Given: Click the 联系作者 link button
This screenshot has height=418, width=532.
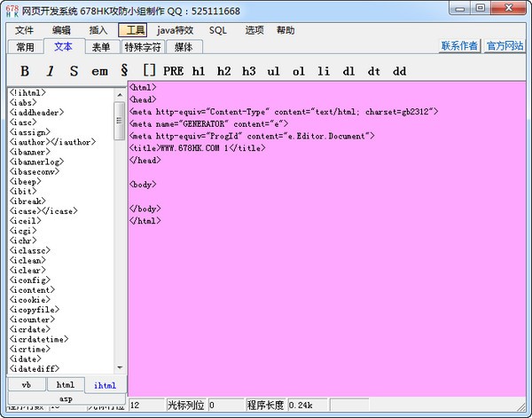Looking at the screenshot, I should click(459, 45).
